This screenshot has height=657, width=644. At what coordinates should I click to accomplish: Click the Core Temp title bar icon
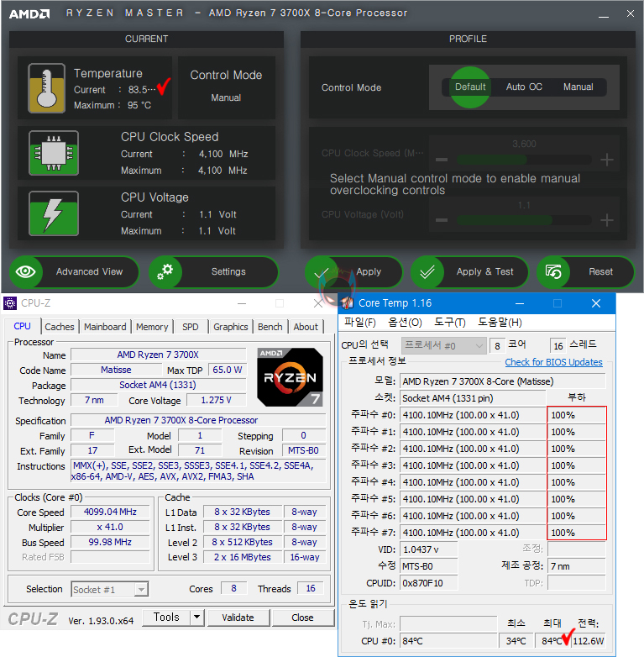coord(348,303)
